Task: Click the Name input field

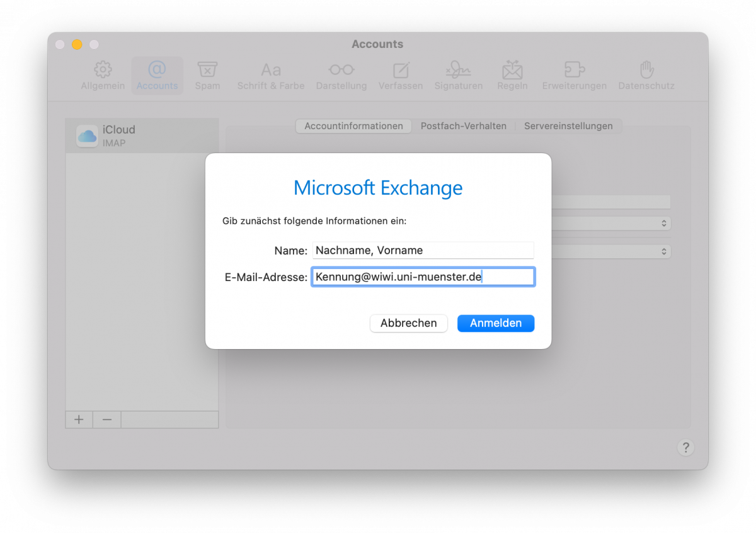Action: 423,250
